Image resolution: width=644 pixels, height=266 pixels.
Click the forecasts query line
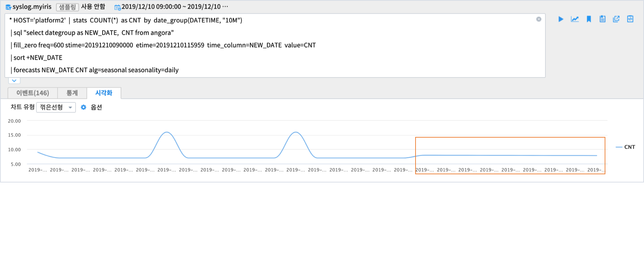(95, 70)
